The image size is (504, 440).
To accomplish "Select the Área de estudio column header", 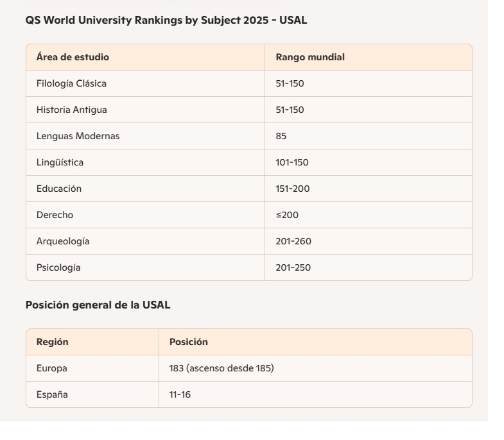I will tap(73, 57).
